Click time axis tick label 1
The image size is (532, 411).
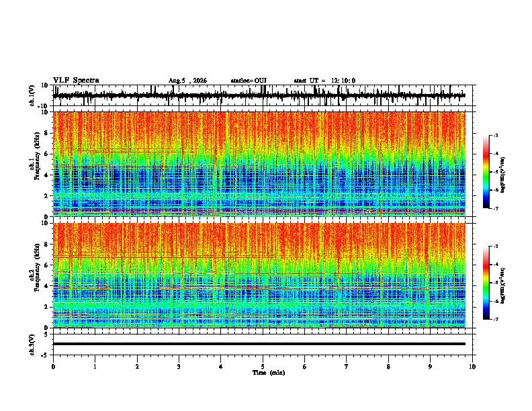coord(95,367)
